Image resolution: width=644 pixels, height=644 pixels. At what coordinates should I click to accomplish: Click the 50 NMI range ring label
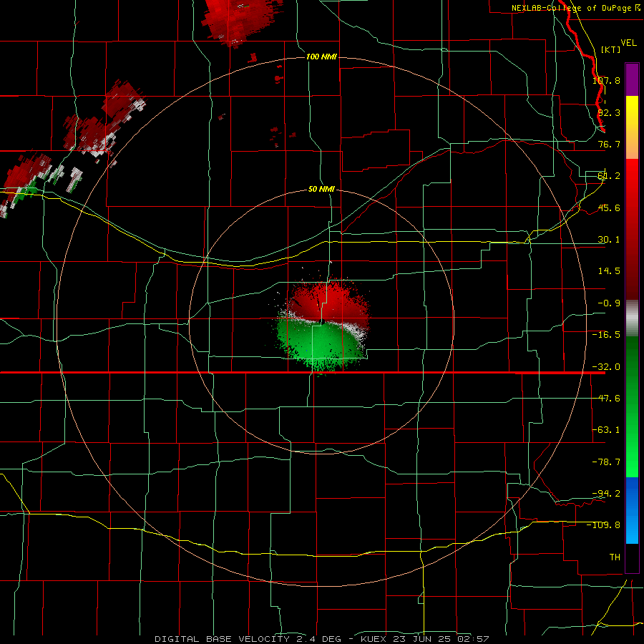coord(321,189)
